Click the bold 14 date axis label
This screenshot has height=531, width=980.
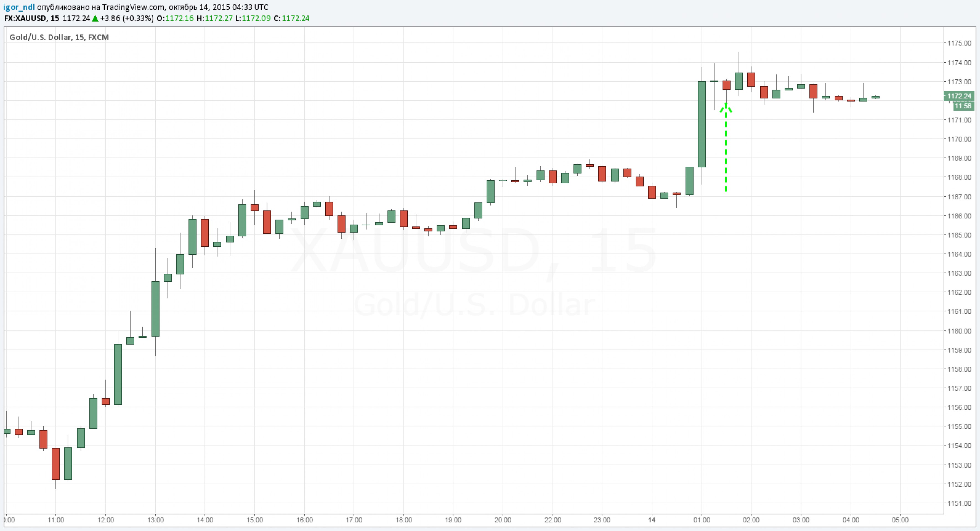[652, 520]
